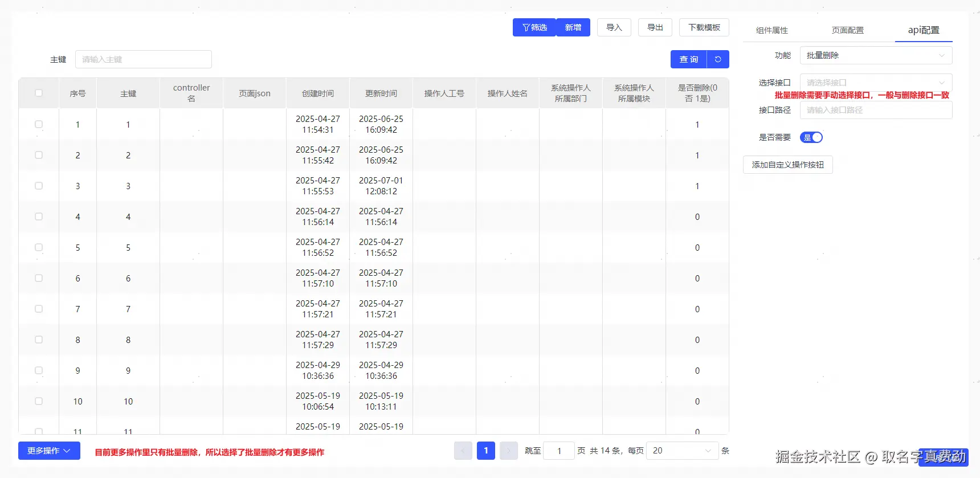Switch to the 页面配置 tab

coord(847,30)
